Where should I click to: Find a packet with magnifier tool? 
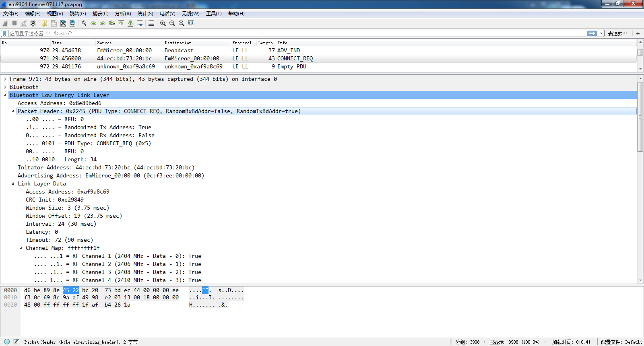(84, 23)
